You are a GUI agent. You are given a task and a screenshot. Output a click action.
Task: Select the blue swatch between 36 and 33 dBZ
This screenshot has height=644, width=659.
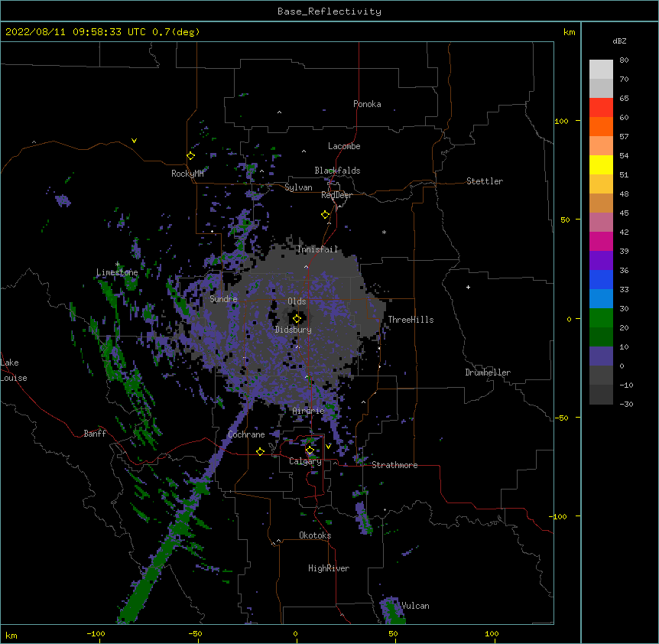click(x=601, y=279)
